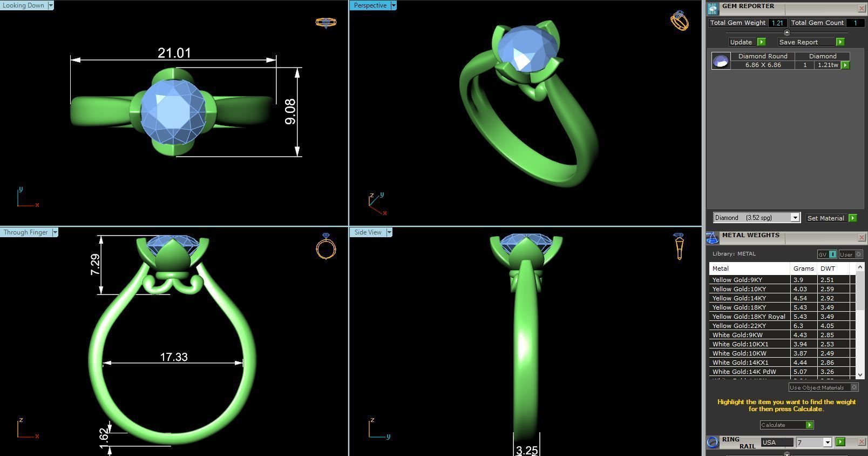Select the Yellow Gold:18KY row

click(x=782, y=307)
